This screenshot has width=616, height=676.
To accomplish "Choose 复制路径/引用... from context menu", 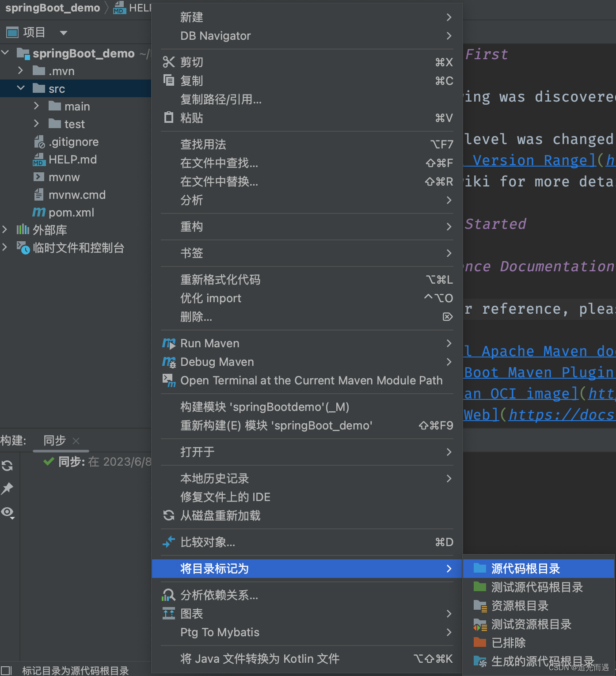I will click(307, 99).
